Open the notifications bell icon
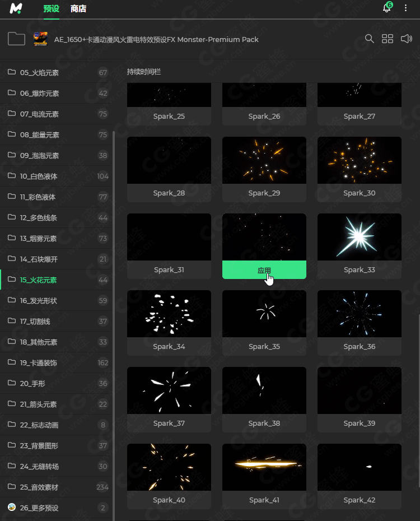The image size is (420, 521). coord(387,7)
